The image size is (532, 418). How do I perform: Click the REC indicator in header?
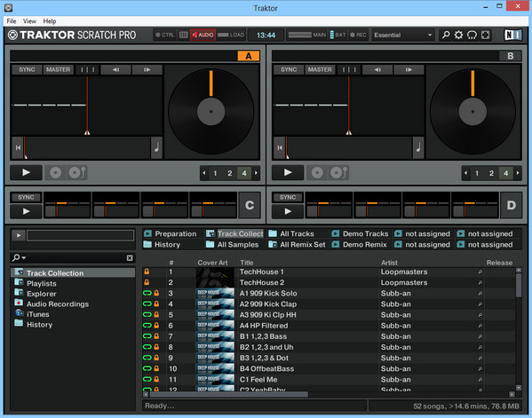coord(358,35)
